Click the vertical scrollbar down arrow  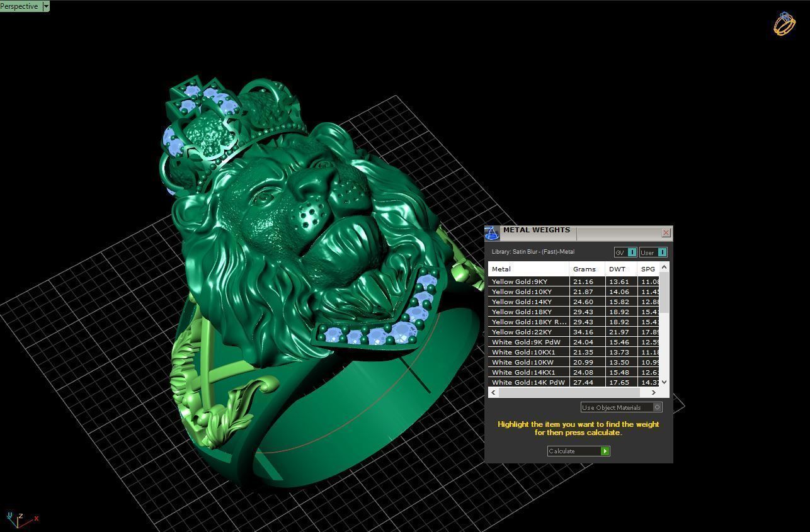click(664, 382)
